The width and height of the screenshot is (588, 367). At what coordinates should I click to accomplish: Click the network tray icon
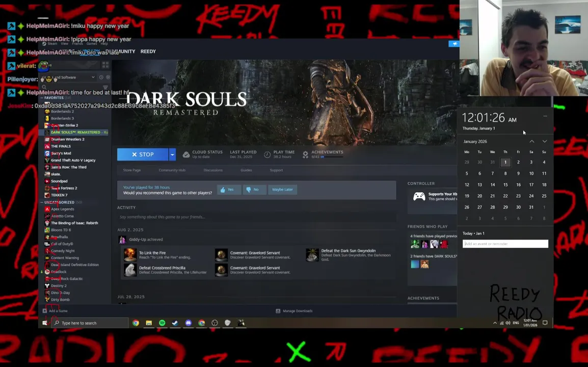502,323
